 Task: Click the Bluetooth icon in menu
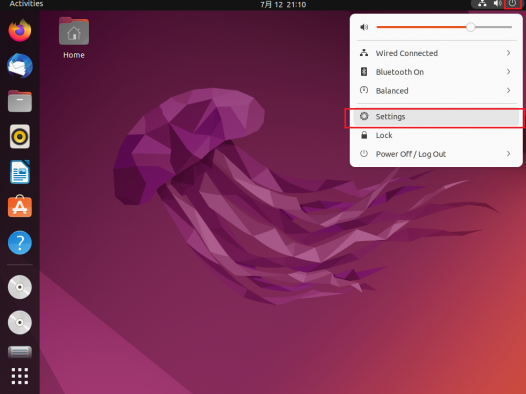pos(364,71)
